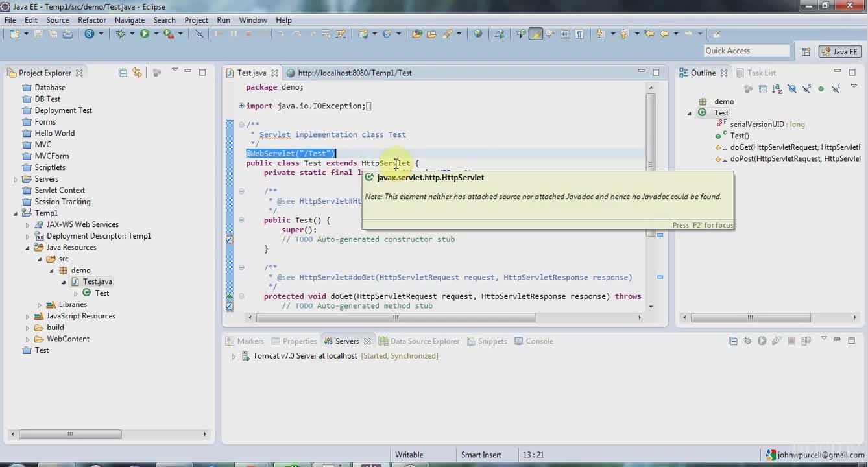Expand JAX-WS Web Services node

click(28, 225)
